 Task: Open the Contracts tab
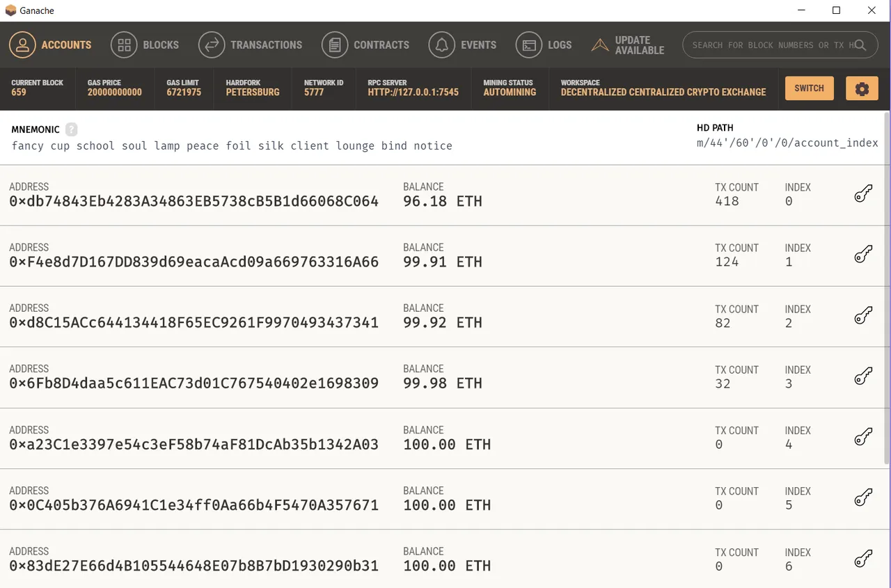365,45
